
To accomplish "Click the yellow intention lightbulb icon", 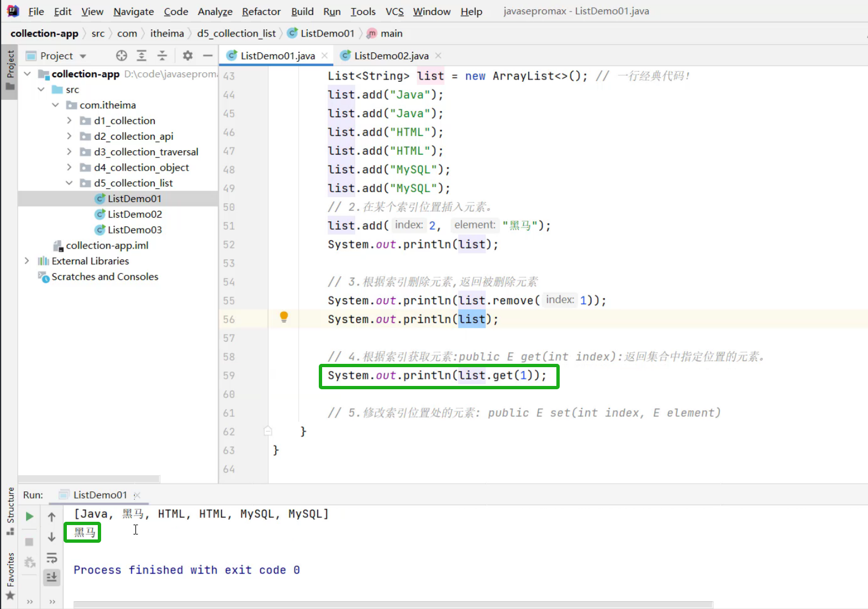I will tap(284, 317).
